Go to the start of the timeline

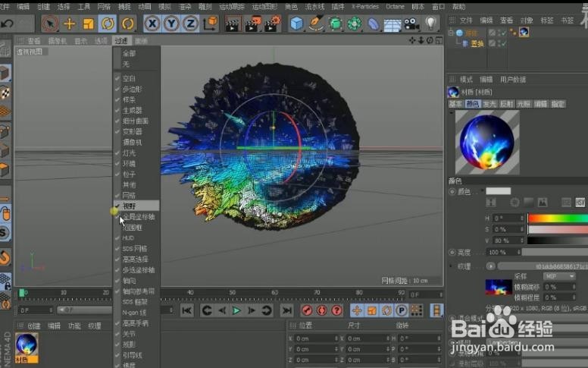(186, 310)
